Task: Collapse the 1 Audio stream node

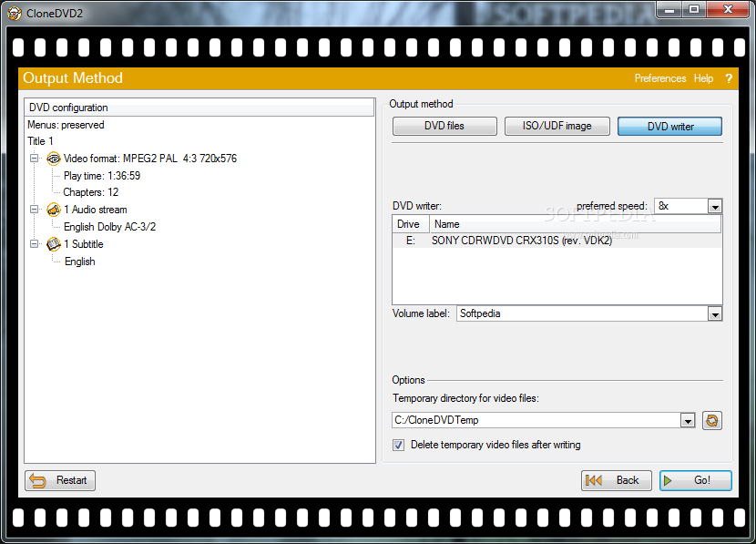Action: (35, 210)
